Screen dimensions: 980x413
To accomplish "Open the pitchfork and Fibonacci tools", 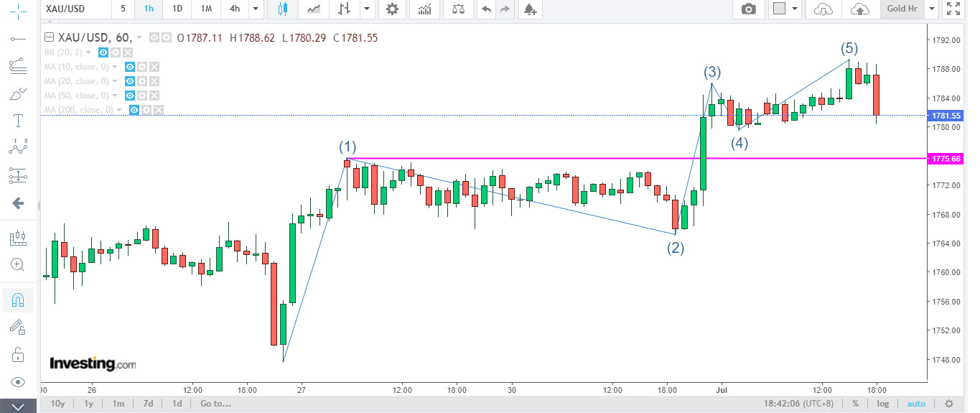I will coord(18,65).
